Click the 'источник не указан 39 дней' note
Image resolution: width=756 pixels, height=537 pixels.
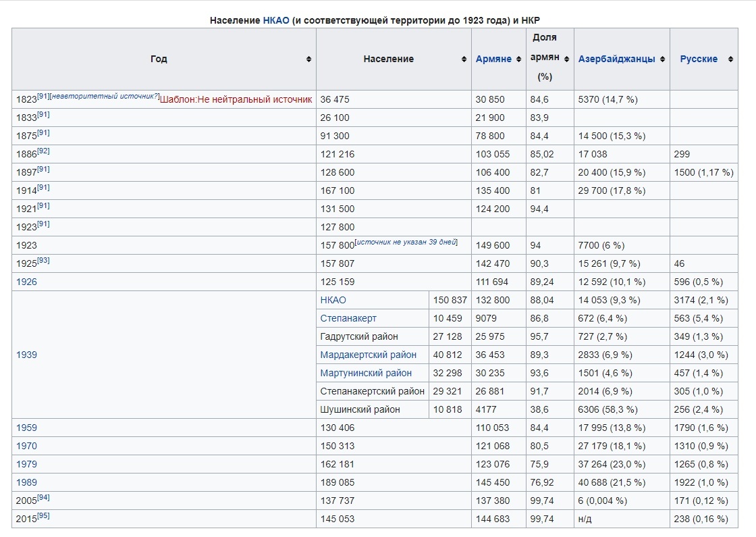coord(406,242)
